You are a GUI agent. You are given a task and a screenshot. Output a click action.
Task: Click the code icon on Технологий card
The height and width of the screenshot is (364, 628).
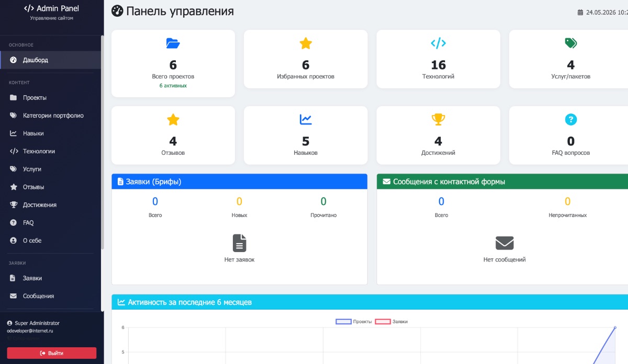(x=438, y=43)
